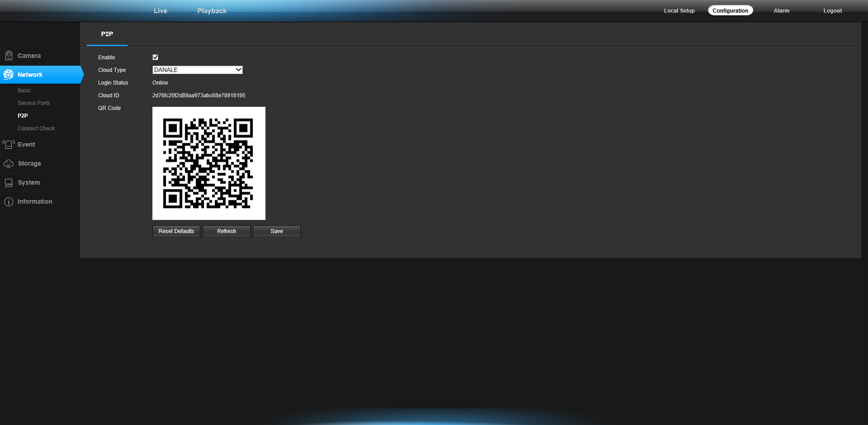The image size is (868, 425).
Task: Expand the Camera menu label
Action: coord(29,56)
